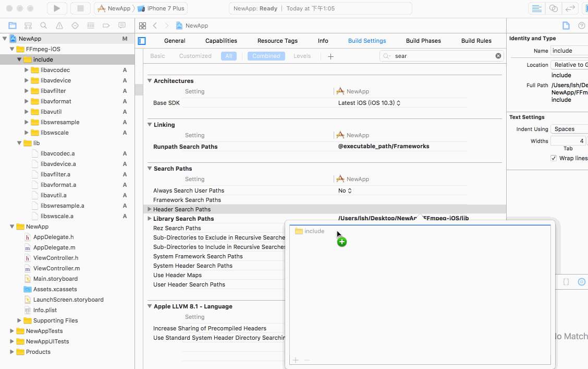Filter settings to Basic
This screenshot has width=588, height=369.
tap(157, 56)
